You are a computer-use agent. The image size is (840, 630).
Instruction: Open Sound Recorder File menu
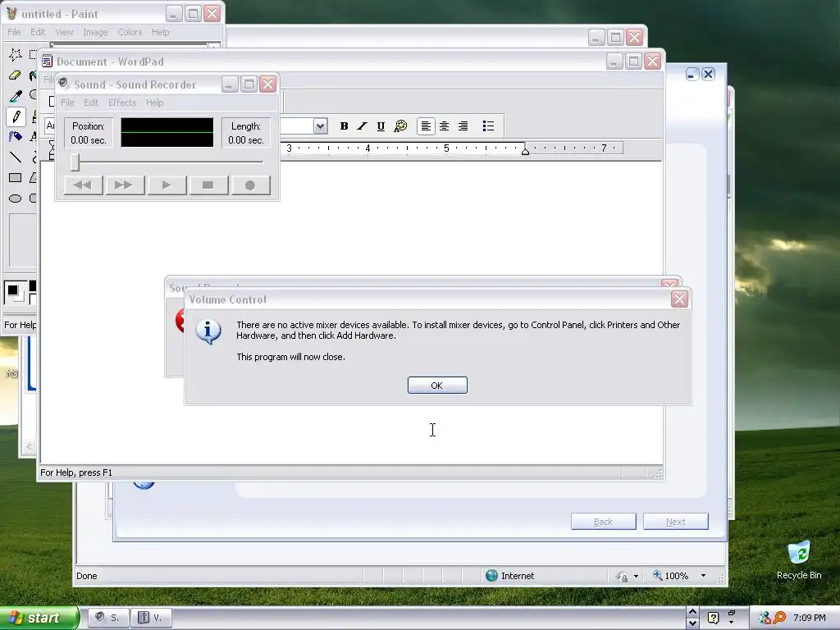(67, 103)
